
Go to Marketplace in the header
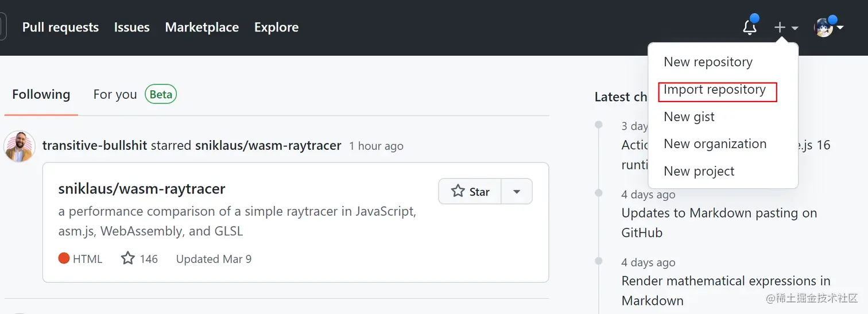(x=202, y=27)
